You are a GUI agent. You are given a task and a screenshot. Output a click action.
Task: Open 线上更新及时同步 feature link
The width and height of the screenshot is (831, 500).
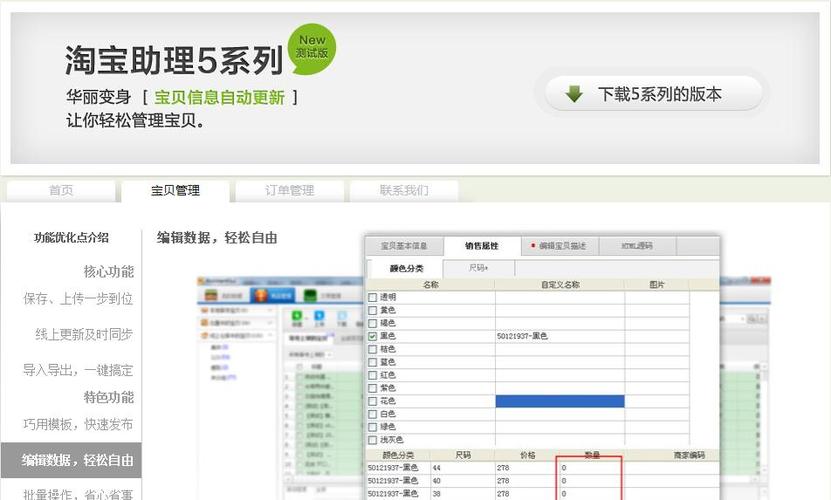tap(84, 334)
